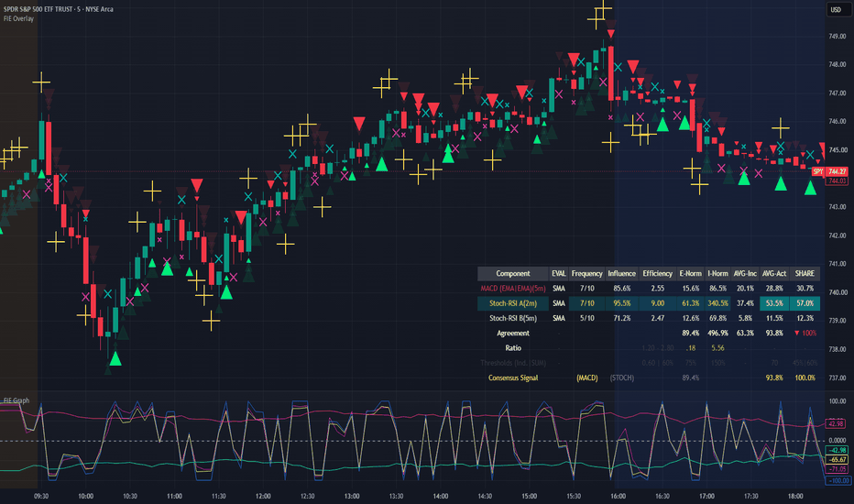Open the USD currency selector

[836, 10]
